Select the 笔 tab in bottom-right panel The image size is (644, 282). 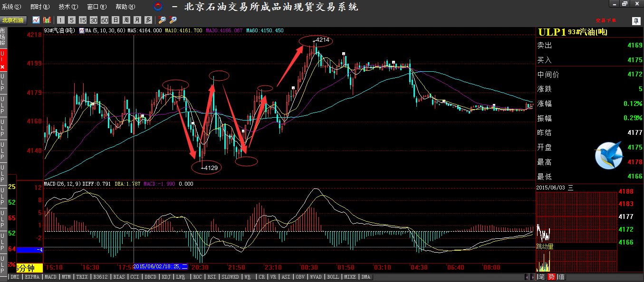(542, 277)
